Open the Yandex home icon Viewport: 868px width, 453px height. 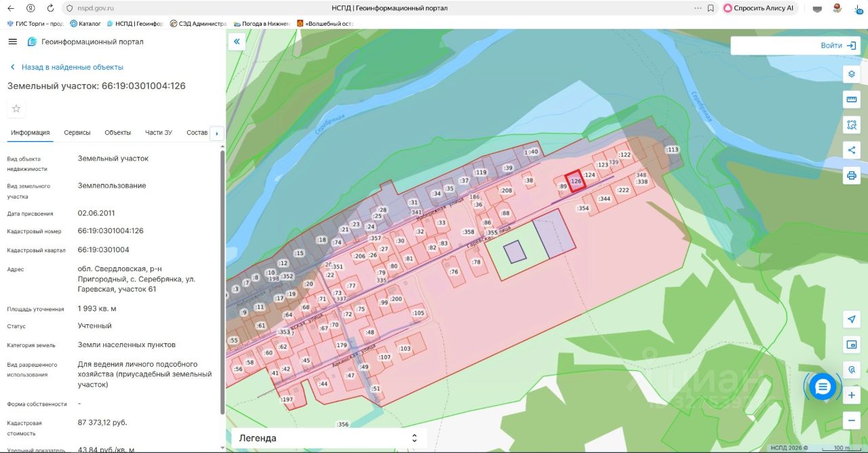31,8
